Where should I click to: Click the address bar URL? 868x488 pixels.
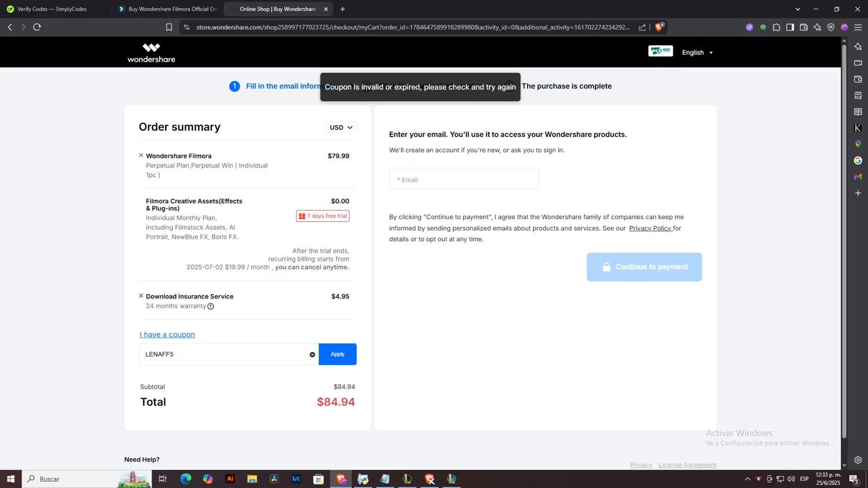pos(413,27)
